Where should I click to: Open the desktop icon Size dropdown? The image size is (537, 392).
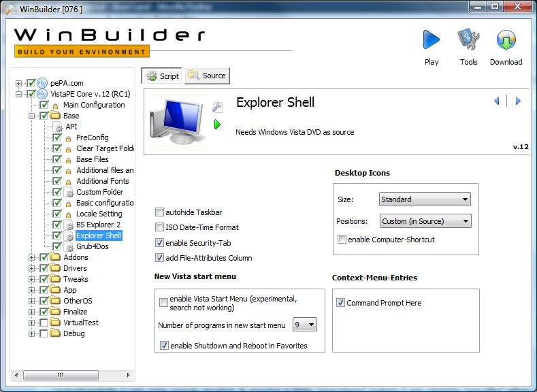[x=425, y=199]
